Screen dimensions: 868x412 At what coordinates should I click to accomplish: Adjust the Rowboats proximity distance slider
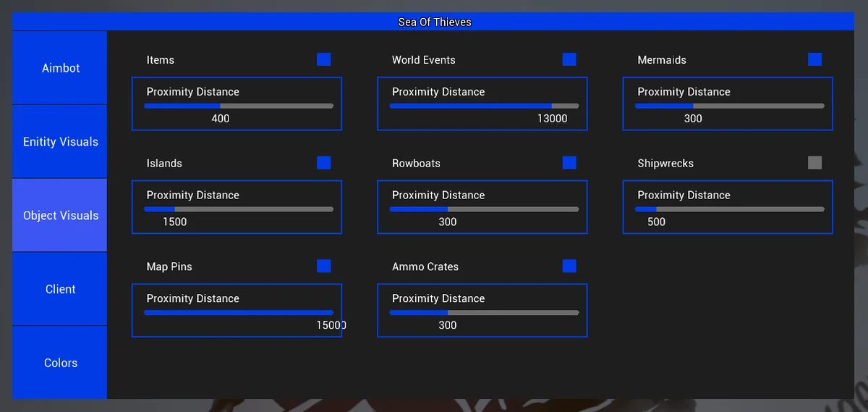point(485,209)
